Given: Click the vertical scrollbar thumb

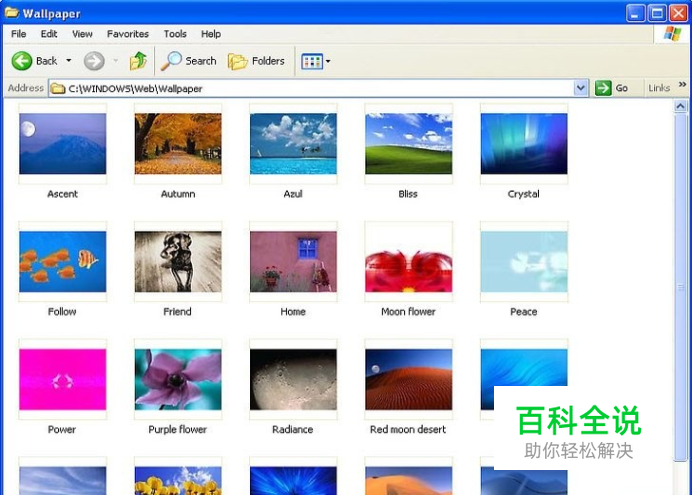Looking at the screenshot, I should (681, 287).
